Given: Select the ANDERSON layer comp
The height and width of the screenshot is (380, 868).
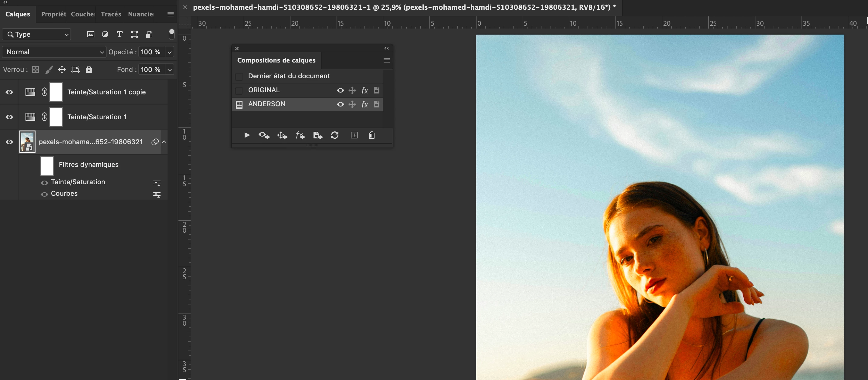Looking at the screenshot, I should coord(266,104).
